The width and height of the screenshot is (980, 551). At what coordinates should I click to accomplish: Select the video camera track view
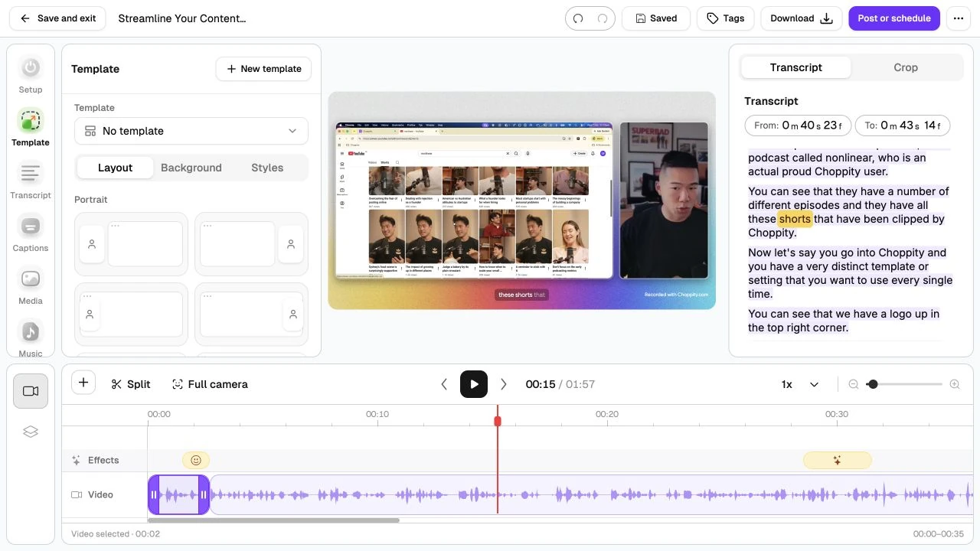point(31,391)
